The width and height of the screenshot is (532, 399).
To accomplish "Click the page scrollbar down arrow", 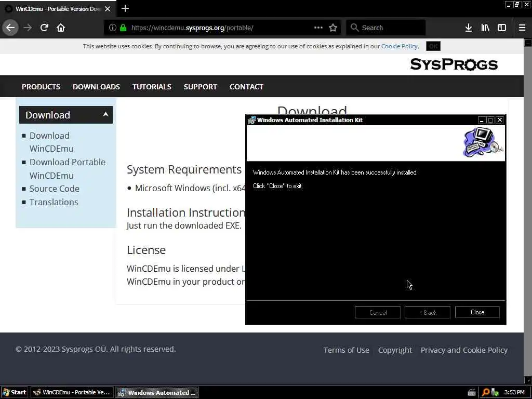I will point(528,380).
